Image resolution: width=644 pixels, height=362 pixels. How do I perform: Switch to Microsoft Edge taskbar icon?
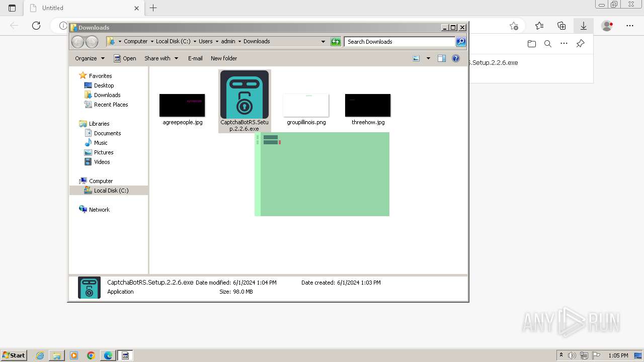coord(108,355)
